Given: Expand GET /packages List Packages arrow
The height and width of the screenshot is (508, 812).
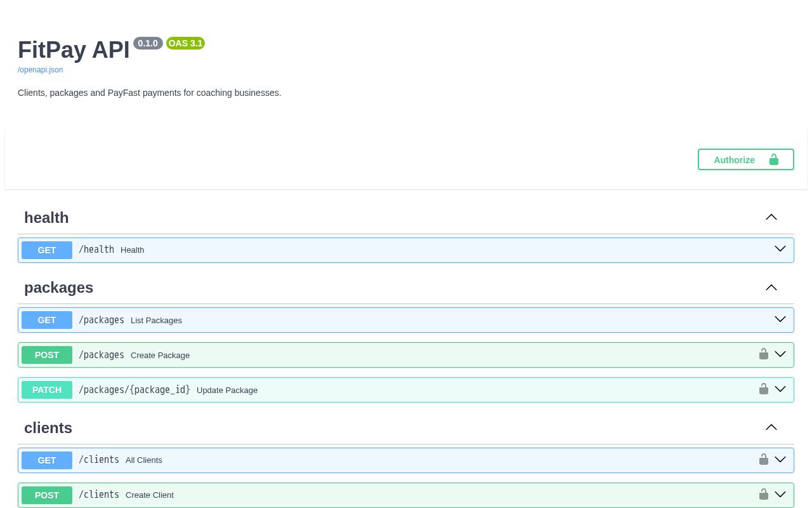Looking at the screenshot, I should [780, 319].
